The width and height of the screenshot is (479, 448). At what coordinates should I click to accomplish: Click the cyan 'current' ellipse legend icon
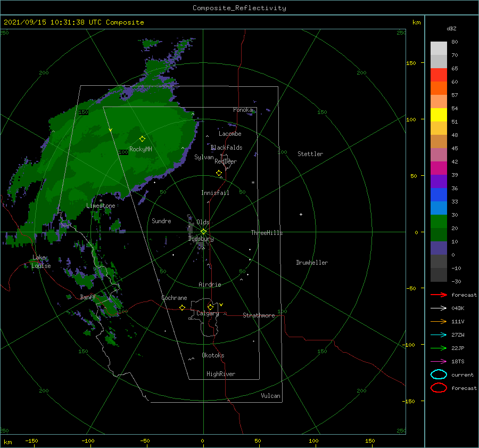tap(439, 374)
